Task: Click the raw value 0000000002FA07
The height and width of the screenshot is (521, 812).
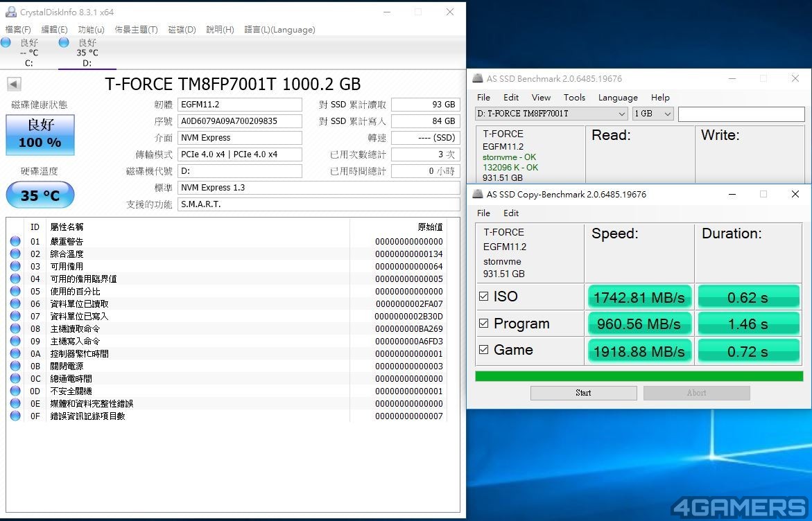Action: pyautogui.click(x=409, y=303)
